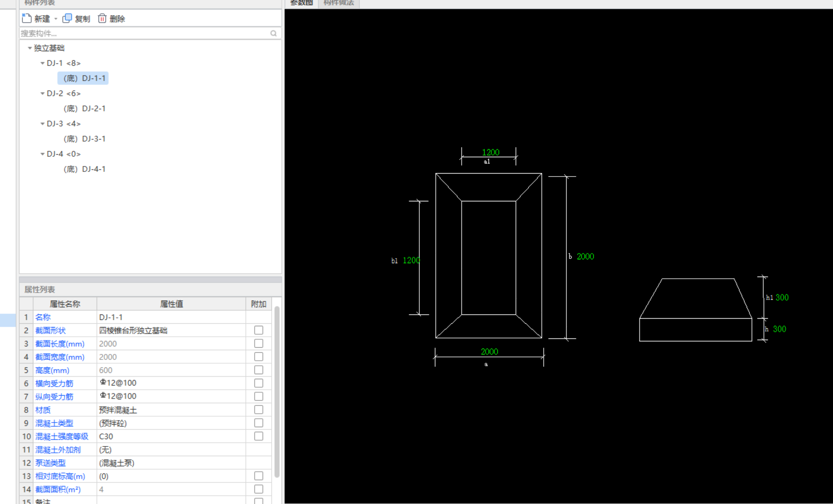Tick the 附加 checkbox for 混凝土强度等级
The height and width of the screenshot is (504, 833).
pyautogui.click(x=259, y=436)
